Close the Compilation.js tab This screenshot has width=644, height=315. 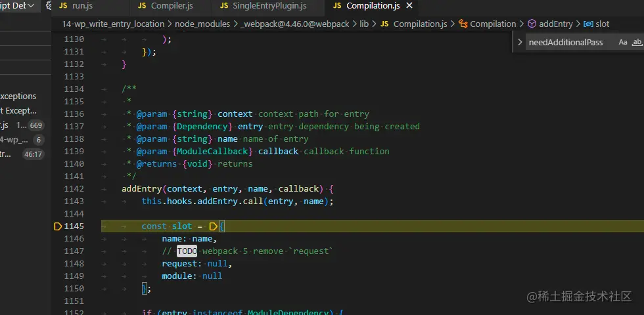[409, 6]
